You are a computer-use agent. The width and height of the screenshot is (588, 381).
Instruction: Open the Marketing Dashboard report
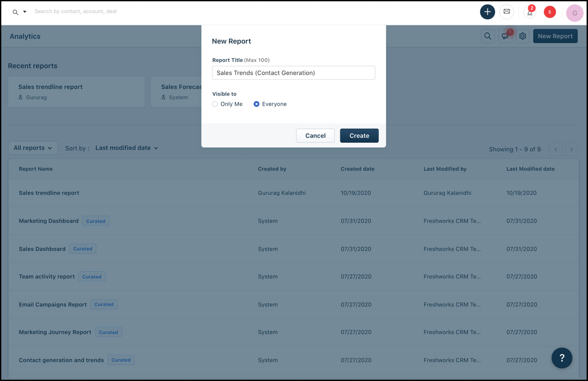[49, 221]
